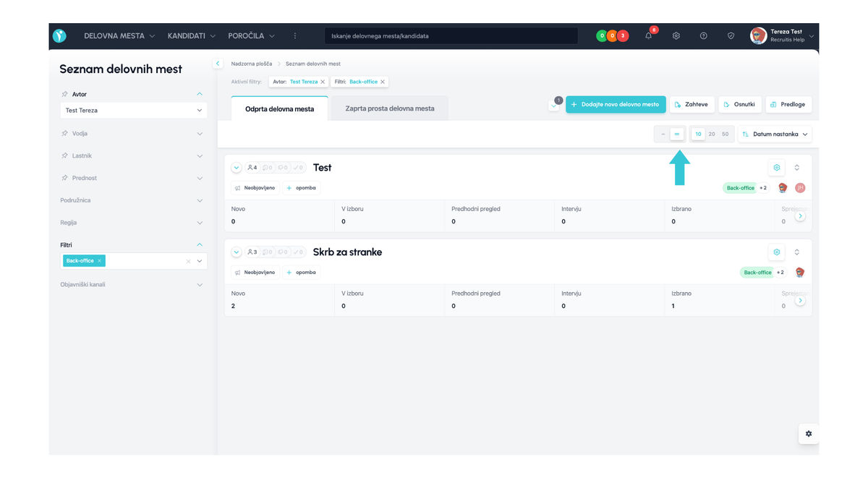This screenshot has height=488, width=868.
Task: Open the gear settings for the Test position
Action: (776, 168)
